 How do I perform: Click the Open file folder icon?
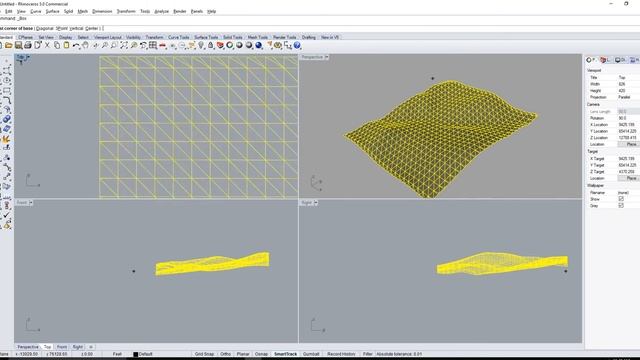9,46
